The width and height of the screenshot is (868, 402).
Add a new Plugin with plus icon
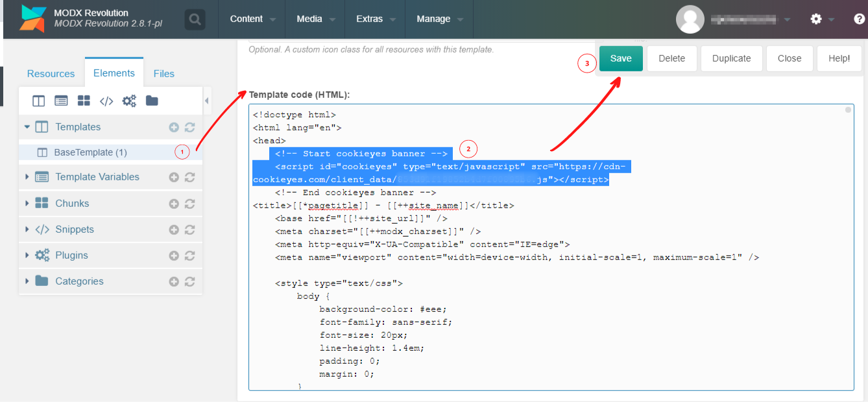(x=174, y=255)
